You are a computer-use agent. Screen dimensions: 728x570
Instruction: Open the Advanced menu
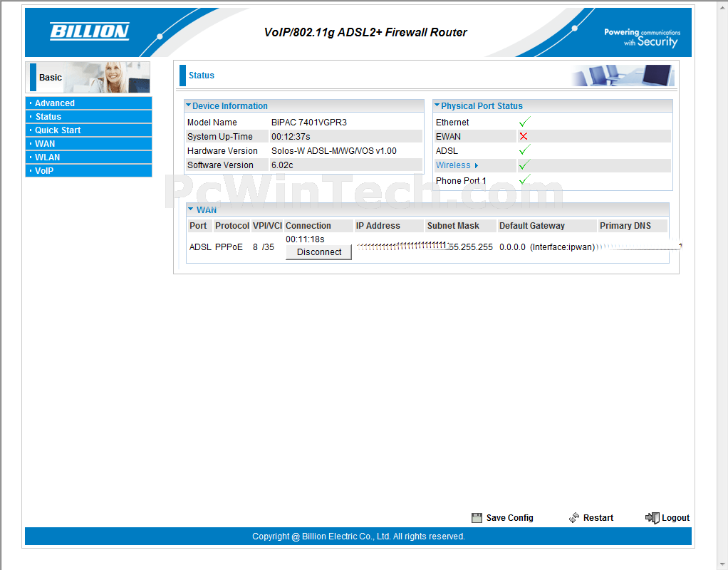click(88, 103)
